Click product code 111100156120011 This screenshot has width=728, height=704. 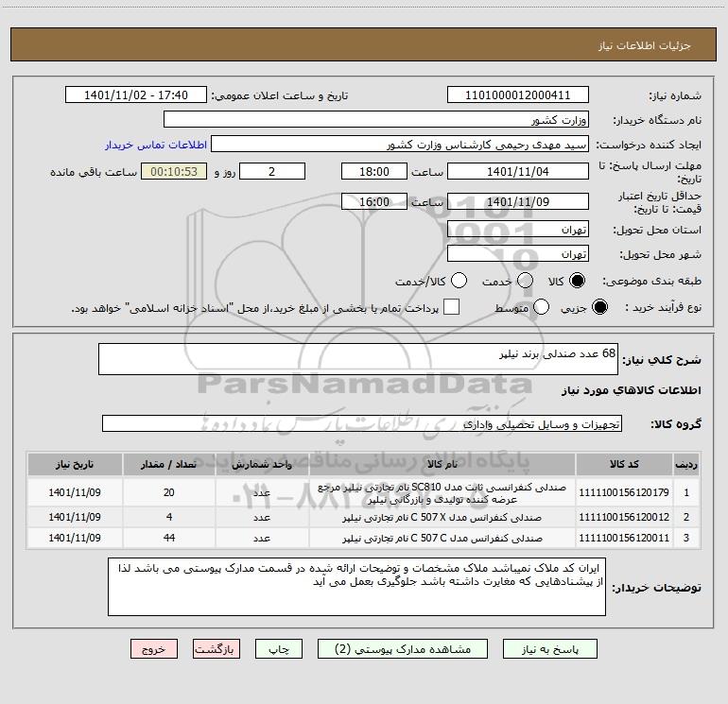pos(624,538)
